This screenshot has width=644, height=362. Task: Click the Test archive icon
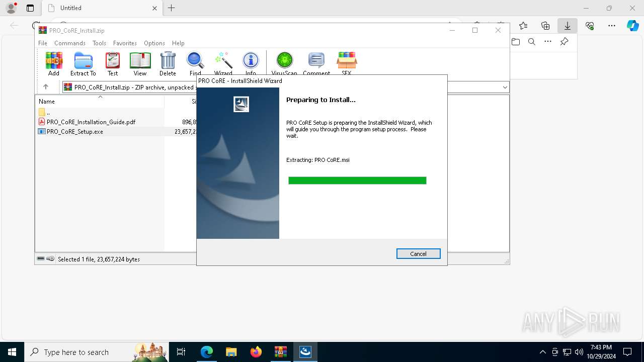click(x=113, y=64)
